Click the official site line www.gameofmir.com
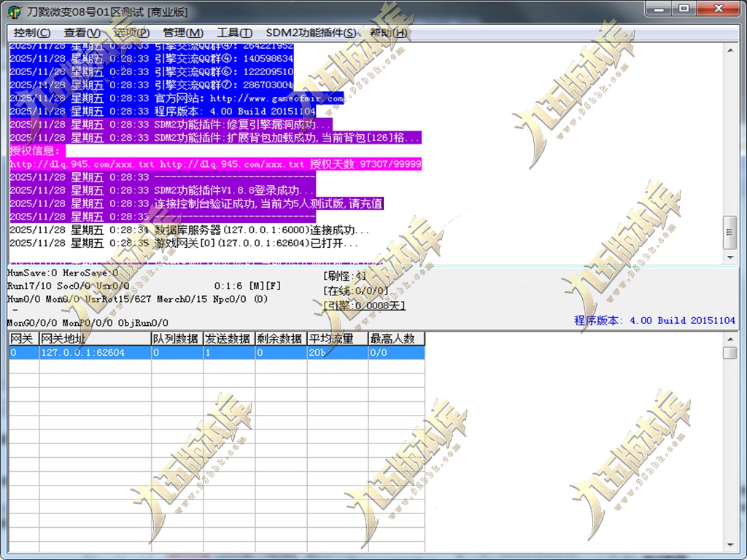747x560 pixels. [x=177, y=98]
